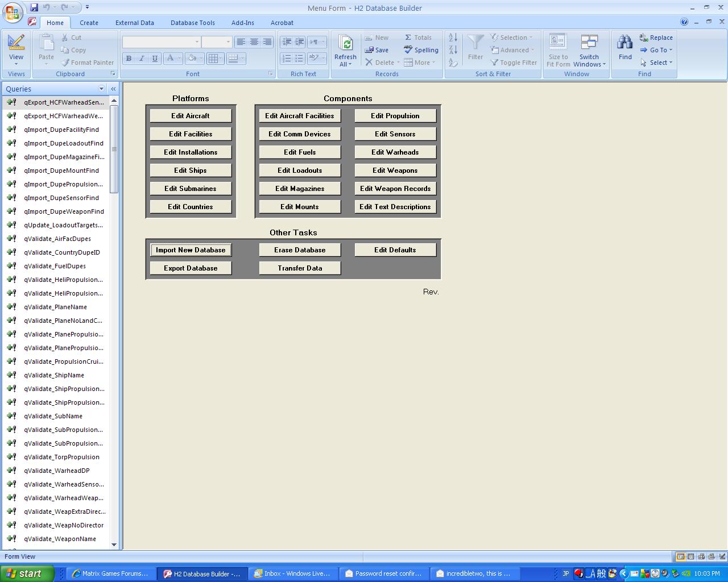Click the Decrease indent icon in Rich Text
Image resolution: width=728 pixels, height=582 pixels.
coord(286,42)
